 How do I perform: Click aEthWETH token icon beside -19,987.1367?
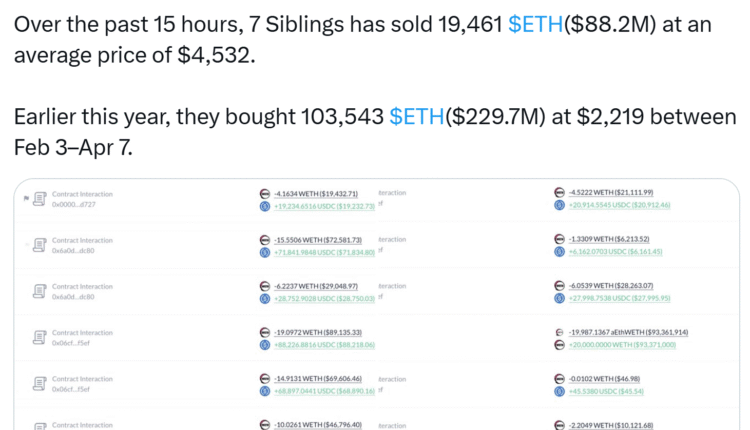(560, 332)
